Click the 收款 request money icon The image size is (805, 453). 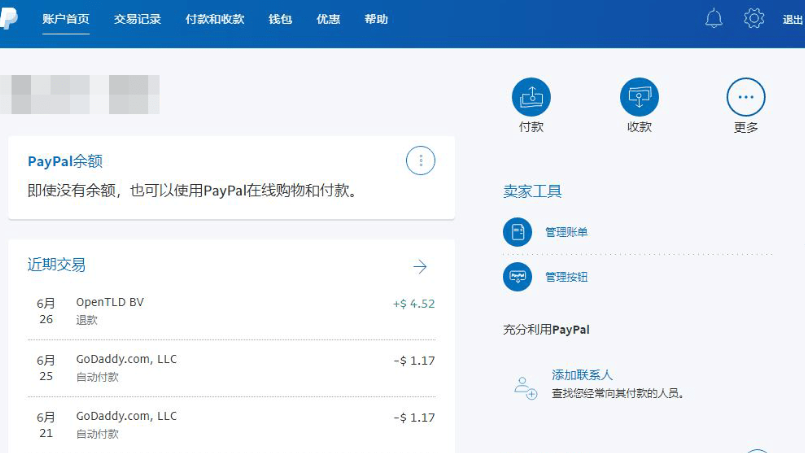click(639, 97)
